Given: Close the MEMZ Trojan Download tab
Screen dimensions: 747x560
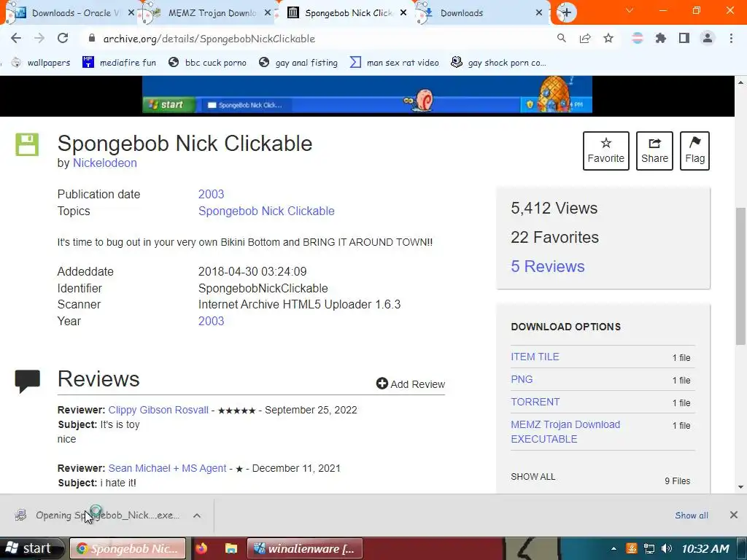Looking at the screenshot, I should (x=268, y=13).
